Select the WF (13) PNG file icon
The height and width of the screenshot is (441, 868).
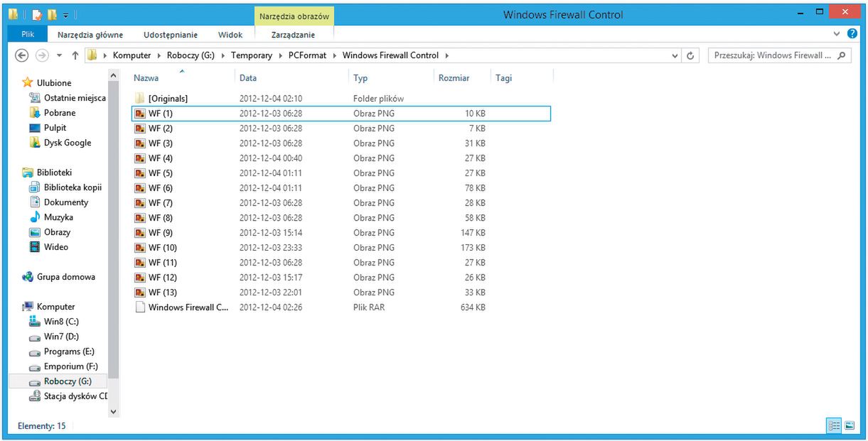tap(140, 293)
